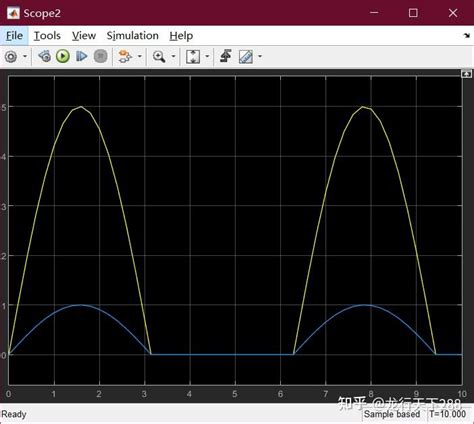Click the dock arrow in menu bar corner
The image size is (474, 424).
click(x=467, y=35)
